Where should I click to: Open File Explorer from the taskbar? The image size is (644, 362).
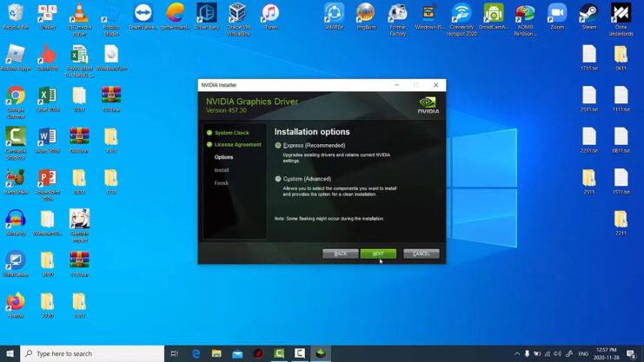(x=216, y=353)
